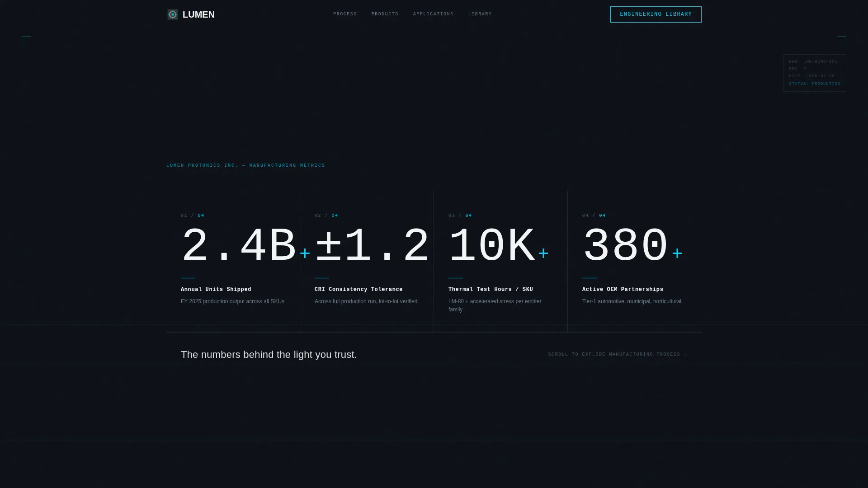
Task: Click the '01 / 04' counter
Action: [x=193, y=216]
